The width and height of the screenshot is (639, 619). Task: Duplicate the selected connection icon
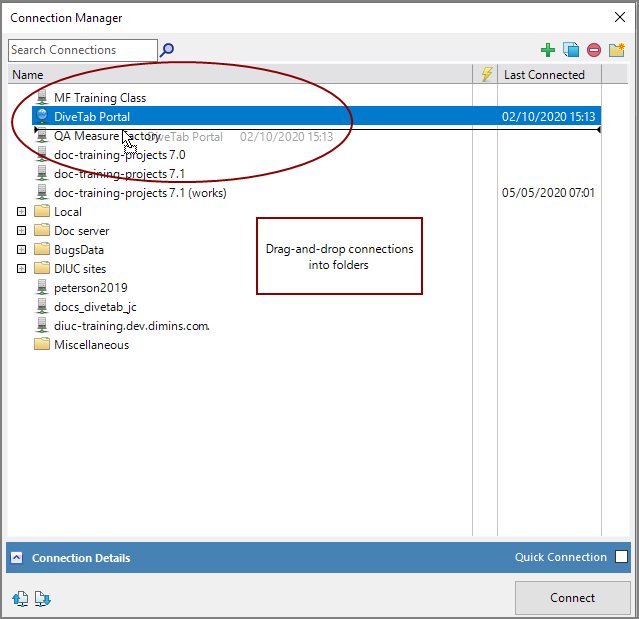(x=571, y=50)
